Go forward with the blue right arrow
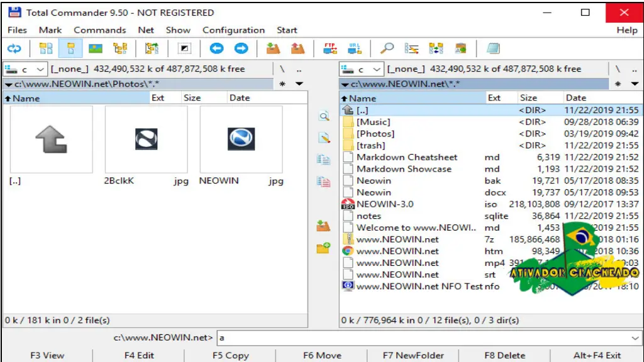Image resolution: width=644 pixels, height=362 pixels. (x=241, y=48)
